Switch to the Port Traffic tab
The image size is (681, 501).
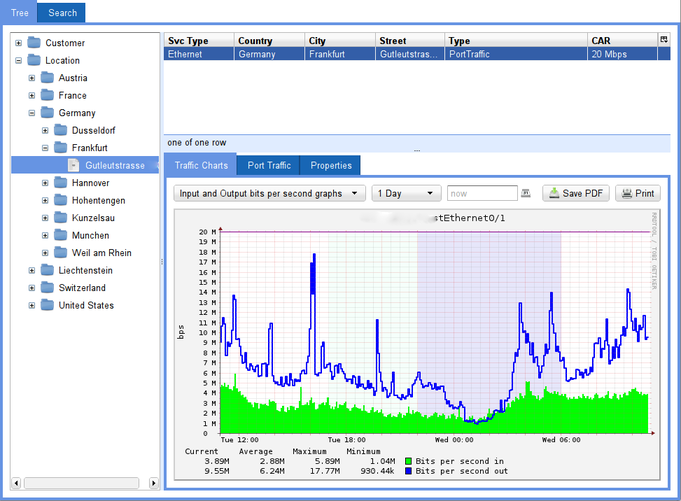[269, 165]
